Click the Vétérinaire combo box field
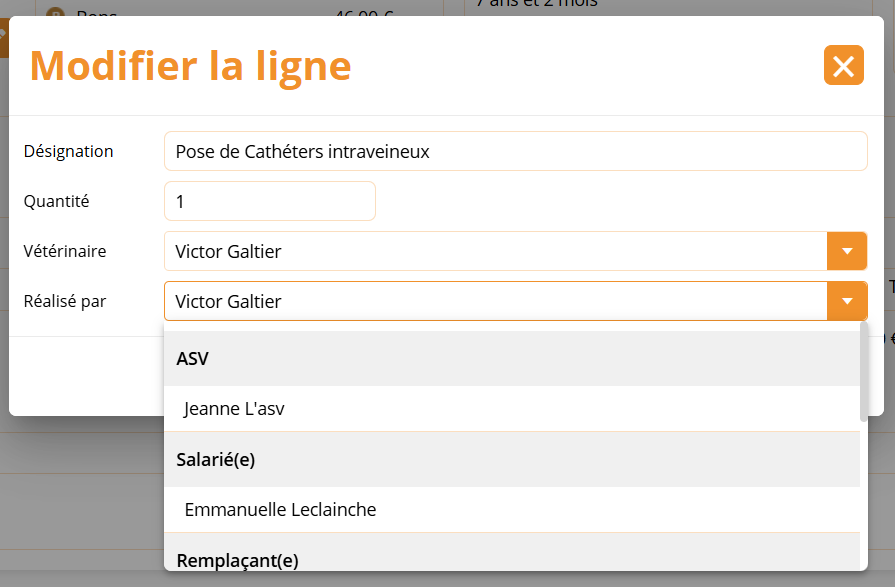This screenshot has height=587, width=895. tap(496, 251)
